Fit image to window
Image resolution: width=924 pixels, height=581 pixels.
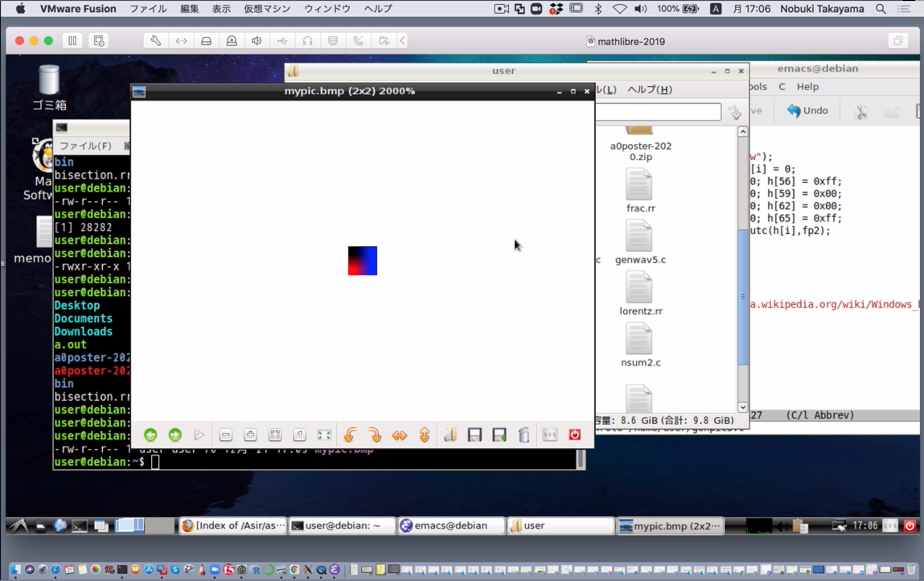pos(275,435)
